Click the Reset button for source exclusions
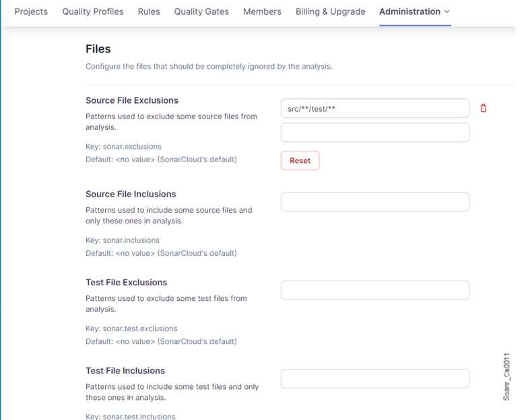Image resolution: width=526 pixels, height=420 pixels. pyautogui.click(x=300, y=160)
